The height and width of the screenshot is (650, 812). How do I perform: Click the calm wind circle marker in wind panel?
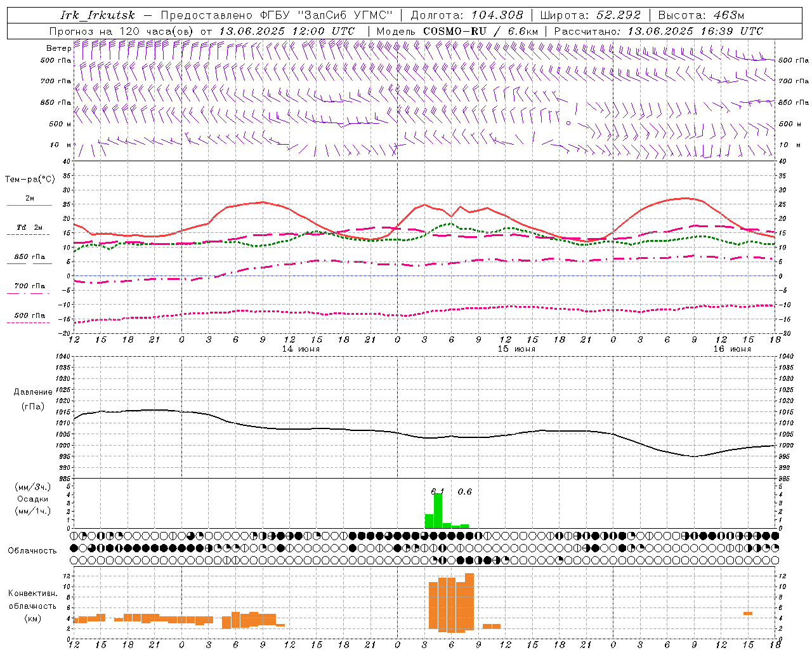568,123
